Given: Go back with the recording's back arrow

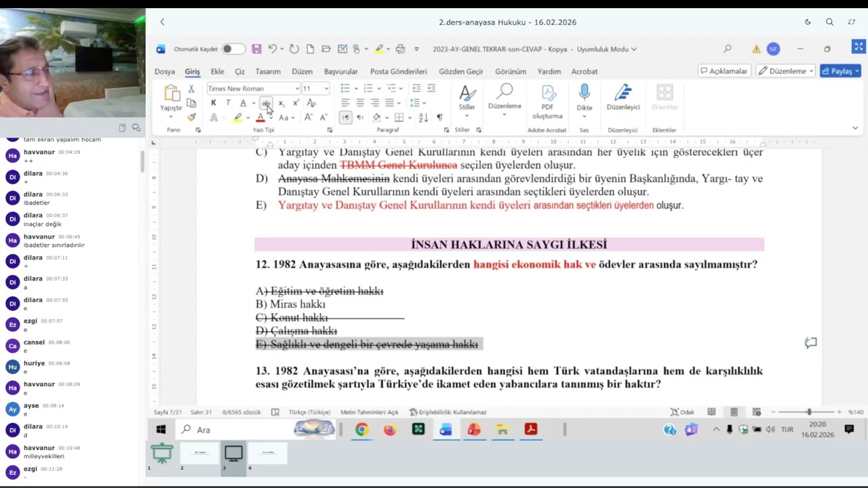Looking at the screenshot, I should pos(162,22).
